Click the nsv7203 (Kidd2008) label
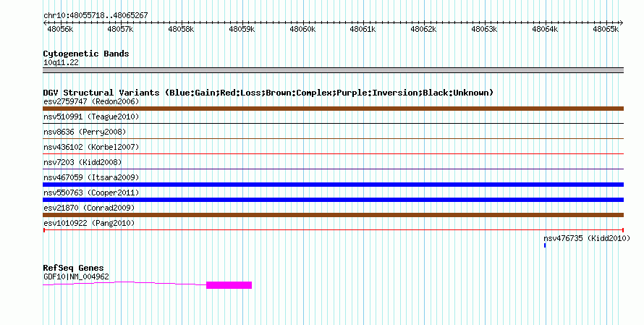This screenshot has width=644, height=325. coord(82,162)
